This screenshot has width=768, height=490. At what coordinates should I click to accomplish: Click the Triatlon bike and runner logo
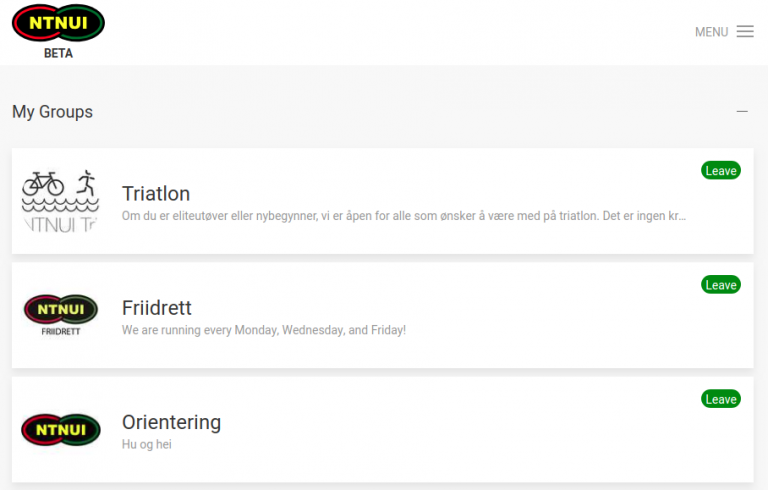click(61, 201)
